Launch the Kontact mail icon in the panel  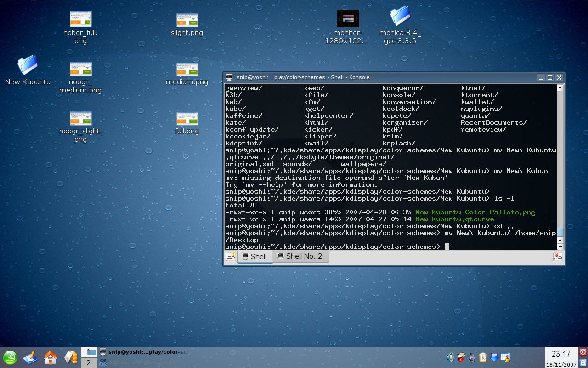(x=70, y=357)
